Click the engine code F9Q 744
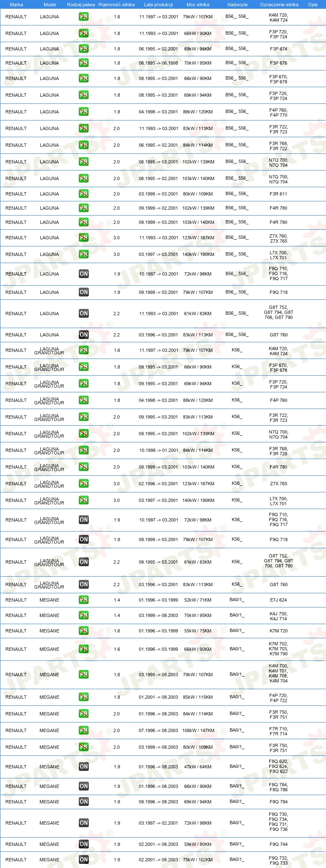 (x=278, y=844)
